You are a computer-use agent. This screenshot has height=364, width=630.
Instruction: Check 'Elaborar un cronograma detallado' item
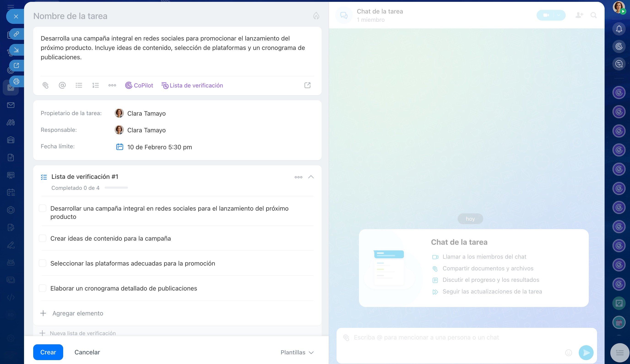click(x=43, y=288)
